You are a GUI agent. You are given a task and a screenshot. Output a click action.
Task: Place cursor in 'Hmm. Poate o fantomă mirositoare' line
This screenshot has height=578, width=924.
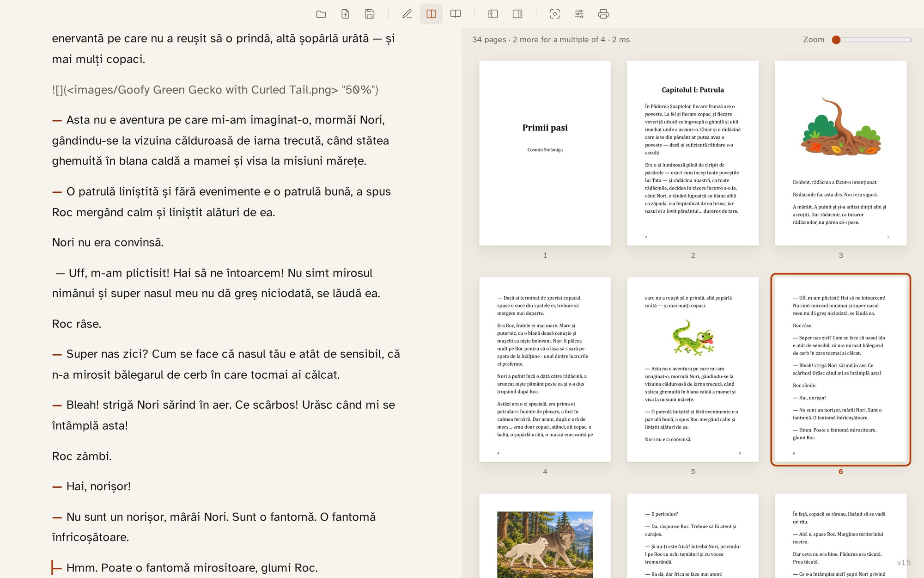point(185,567)
